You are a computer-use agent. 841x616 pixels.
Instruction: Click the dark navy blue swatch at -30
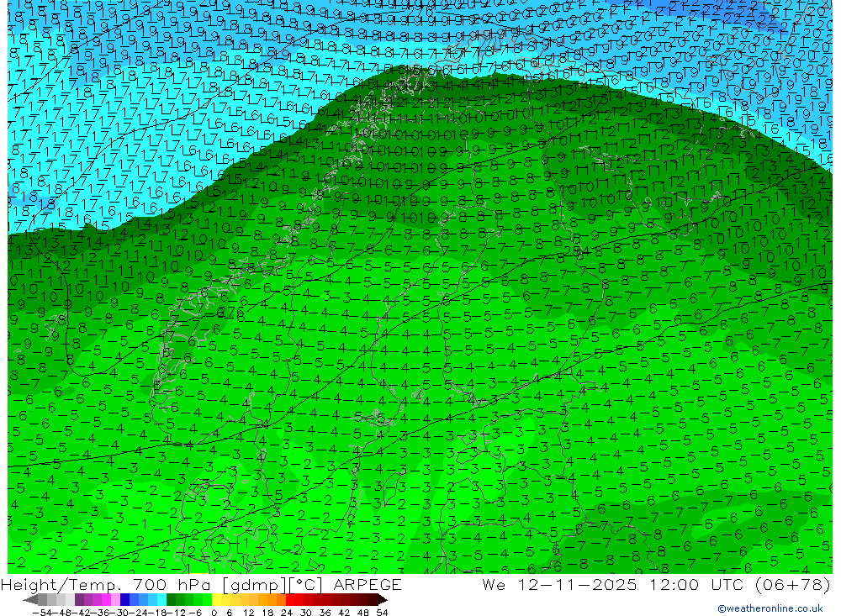(x=125, y=600)
